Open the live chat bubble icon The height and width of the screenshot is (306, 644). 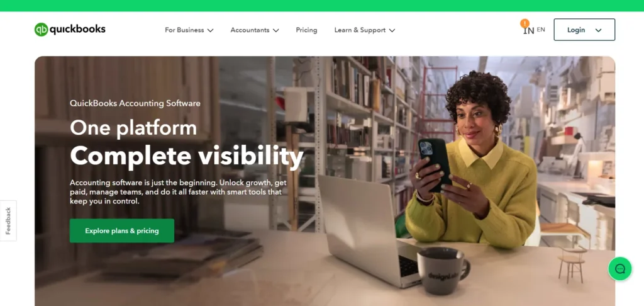(619, 269)
